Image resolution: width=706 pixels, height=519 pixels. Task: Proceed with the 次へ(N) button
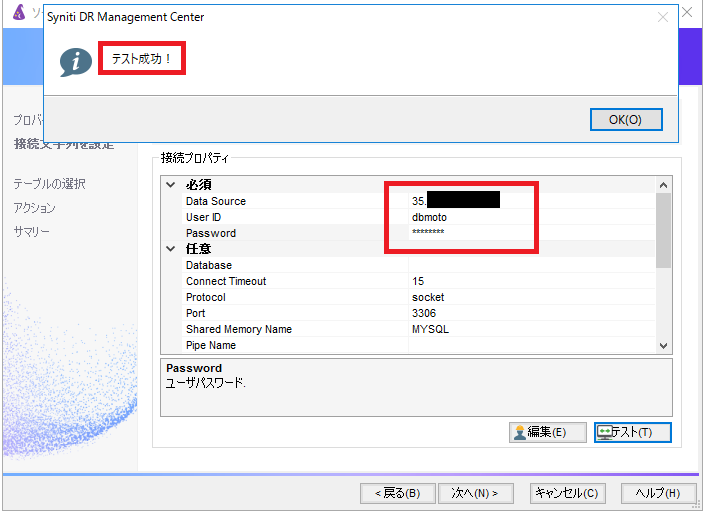point(475,494)
